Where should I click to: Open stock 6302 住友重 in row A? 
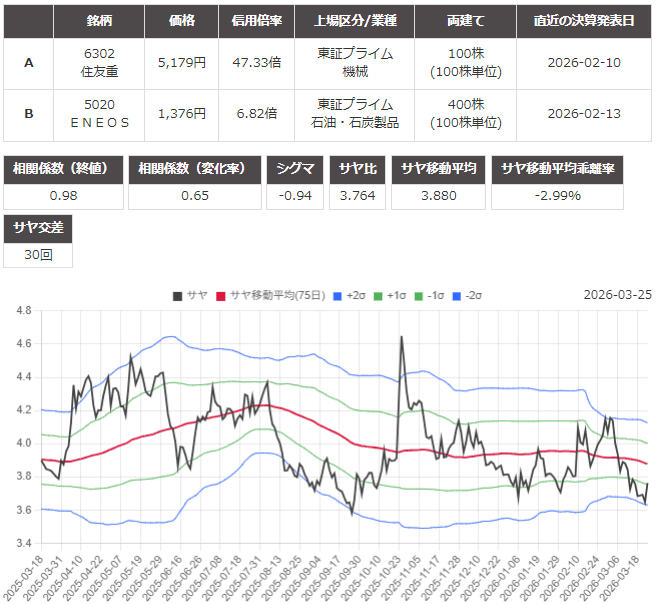pos(100,62)
